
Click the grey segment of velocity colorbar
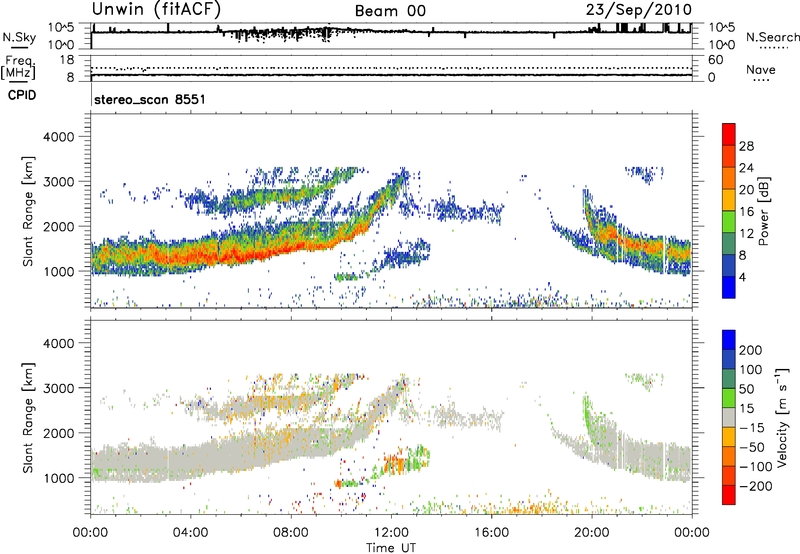tap(729, 418)
